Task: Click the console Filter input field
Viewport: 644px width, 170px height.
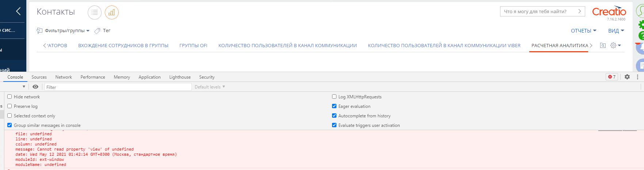Action: 118,87
